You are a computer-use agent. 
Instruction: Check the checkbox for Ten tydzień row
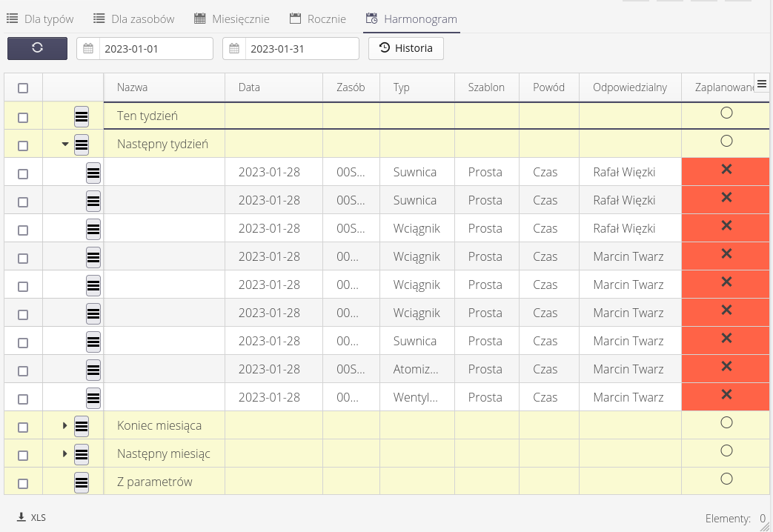23,117
